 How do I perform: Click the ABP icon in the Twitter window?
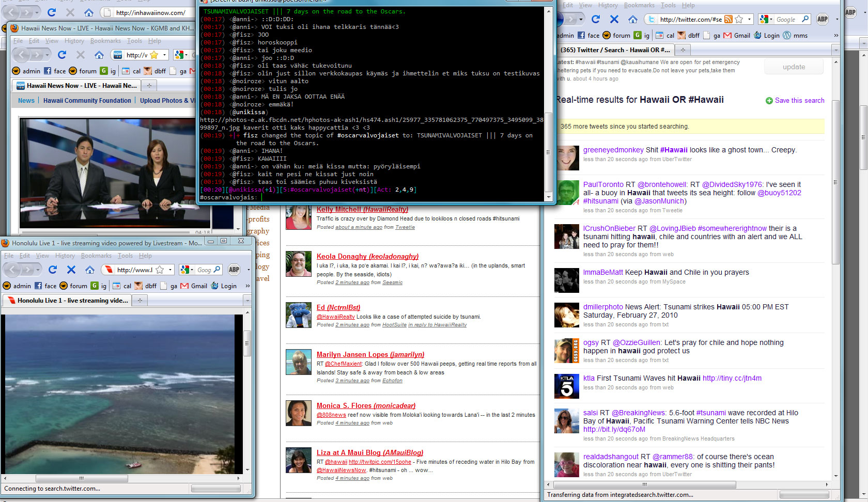(823, 19)
